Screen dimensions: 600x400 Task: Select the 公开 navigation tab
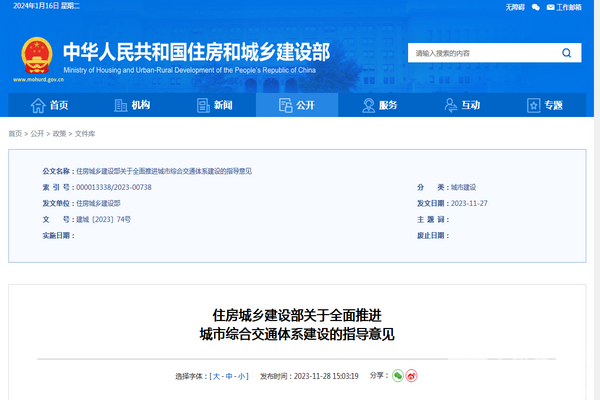click(x=296, y=105)
